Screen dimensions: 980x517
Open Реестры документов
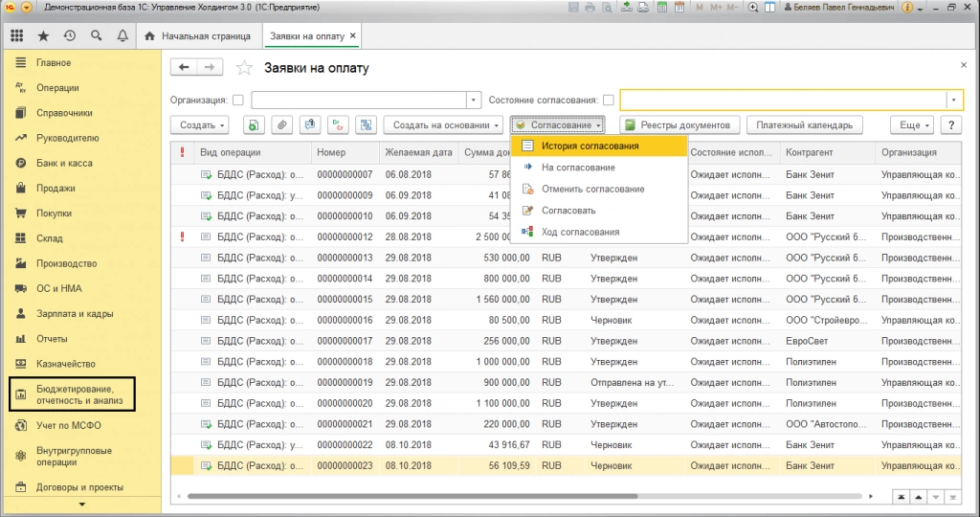679,125
